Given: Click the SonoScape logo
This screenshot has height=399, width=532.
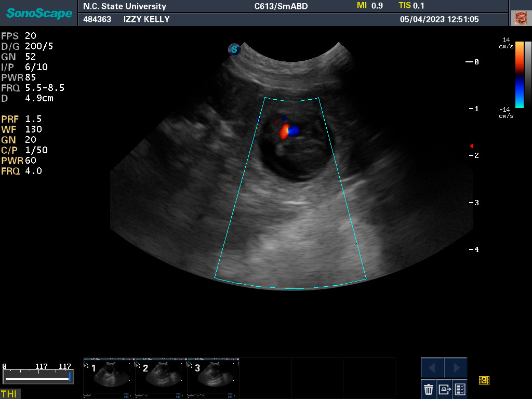Looking at the screenshot, I should [39, 13].
